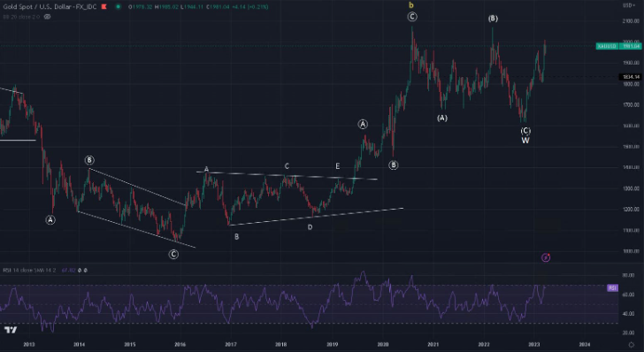The image size is (644, 352).
Task: Select circled A label near 2013 low
Action: click(50, 220)
